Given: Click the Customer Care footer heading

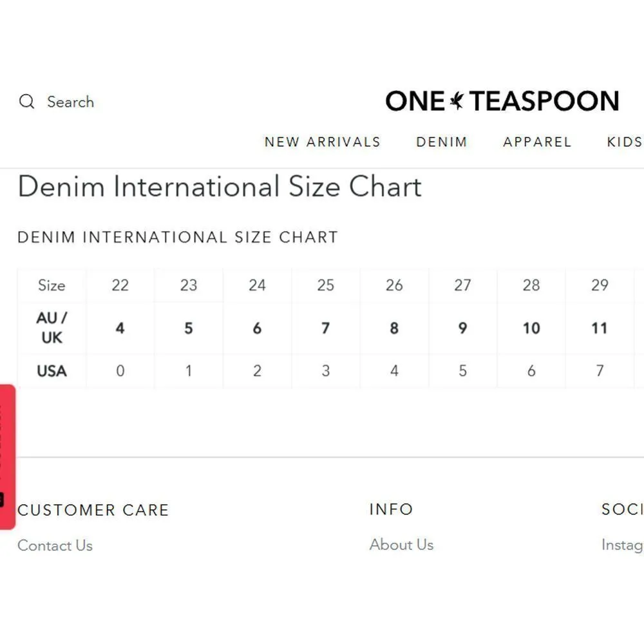Looking at the screenshot, I should [93, 510].
